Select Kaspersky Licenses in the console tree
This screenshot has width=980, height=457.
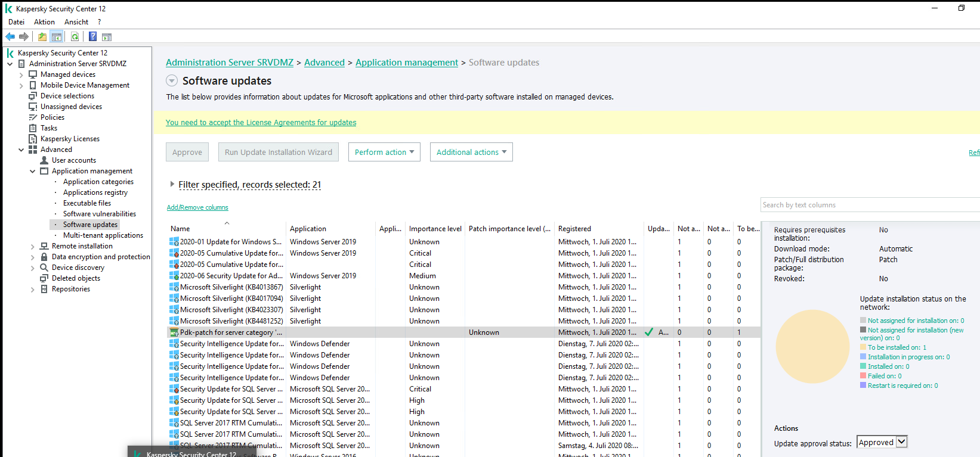[70, 139]
